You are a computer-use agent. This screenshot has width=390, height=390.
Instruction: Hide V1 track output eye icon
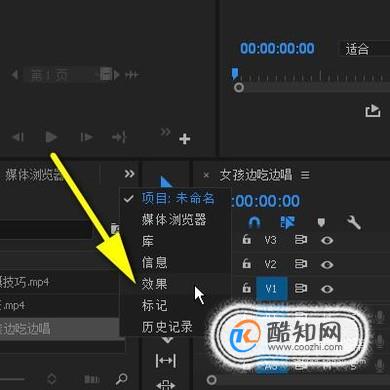(327, 289)
